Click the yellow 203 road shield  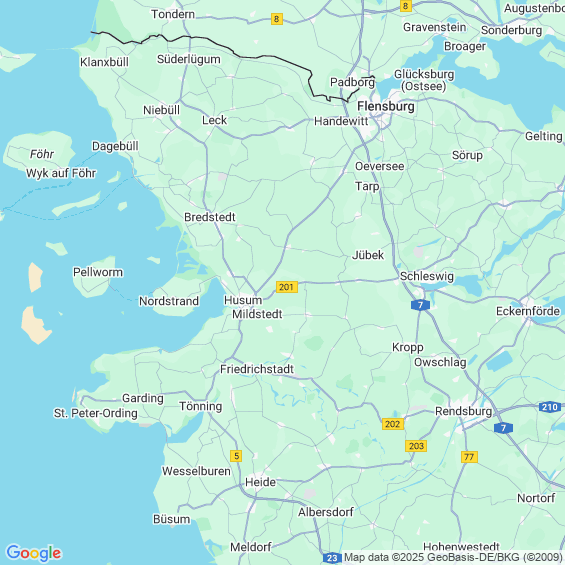[x=416, y=446]
